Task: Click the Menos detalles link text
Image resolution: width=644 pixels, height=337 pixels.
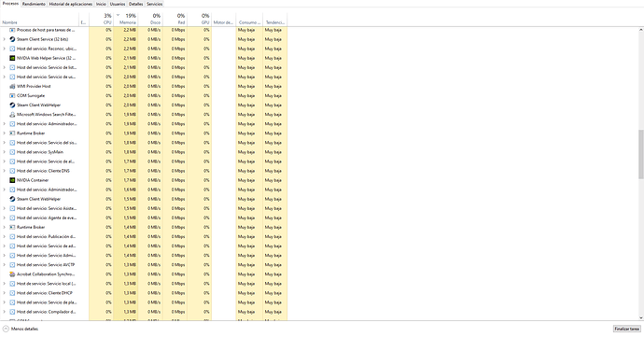Action: 24,329
